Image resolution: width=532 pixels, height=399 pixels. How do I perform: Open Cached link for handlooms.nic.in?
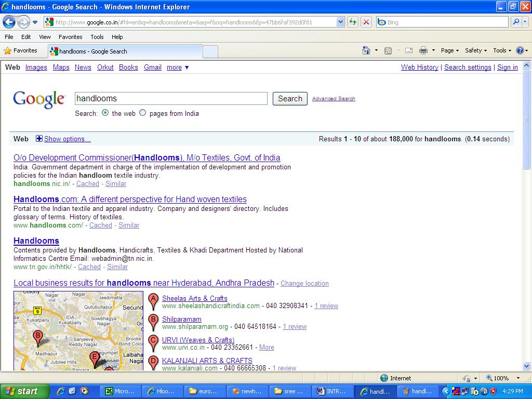tap(87, 183)
